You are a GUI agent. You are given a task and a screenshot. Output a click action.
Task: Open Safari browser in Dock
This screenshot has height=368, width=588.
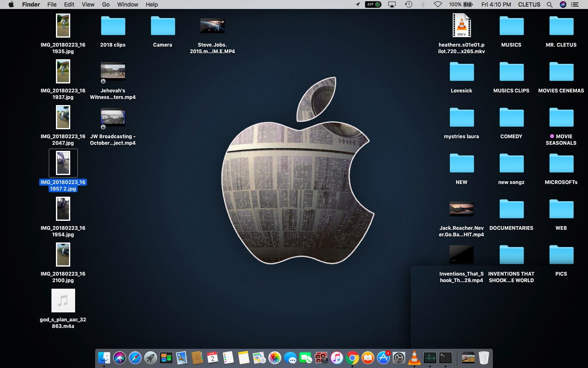tap(135, 358)
